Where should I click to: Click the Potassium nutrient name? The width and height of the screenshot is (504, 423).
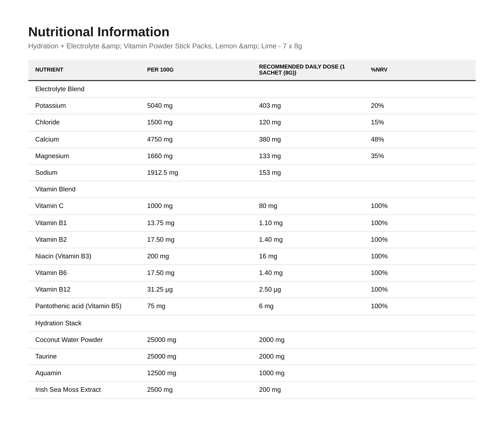[x=50, y=106]
